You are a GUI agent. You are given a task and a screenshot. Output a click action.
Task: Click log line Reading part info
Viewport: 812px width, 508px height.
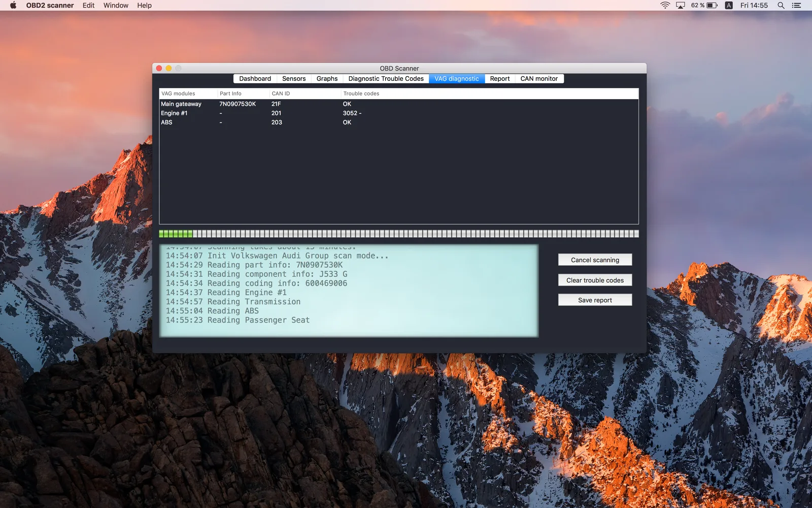[254, 265]
